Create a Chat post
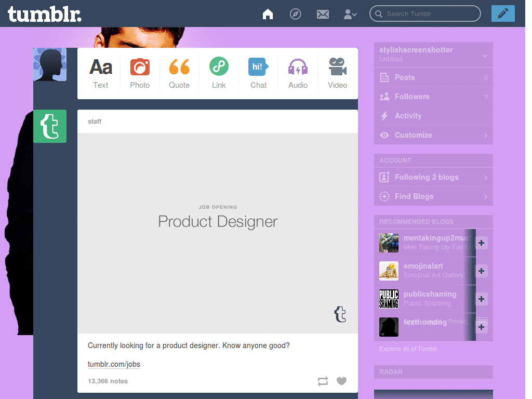This screenshot has height=399, width=532. click(258, 73)
